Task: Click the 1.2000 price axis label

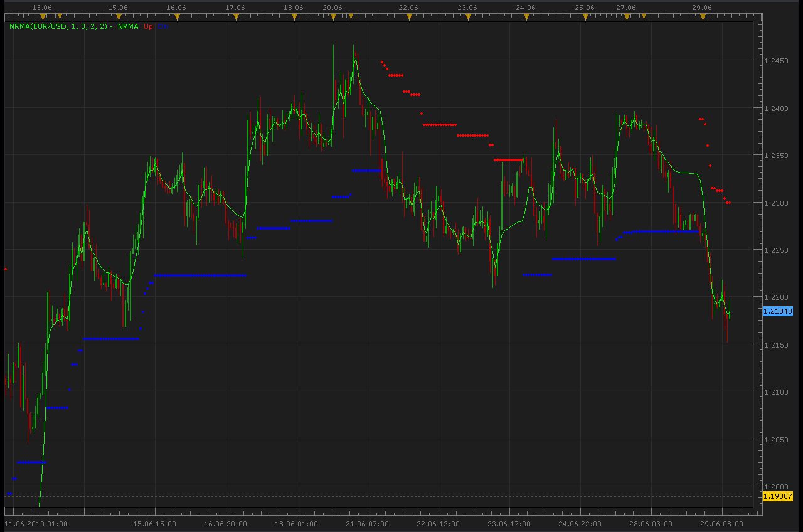Action: click(x=777, y=487)
